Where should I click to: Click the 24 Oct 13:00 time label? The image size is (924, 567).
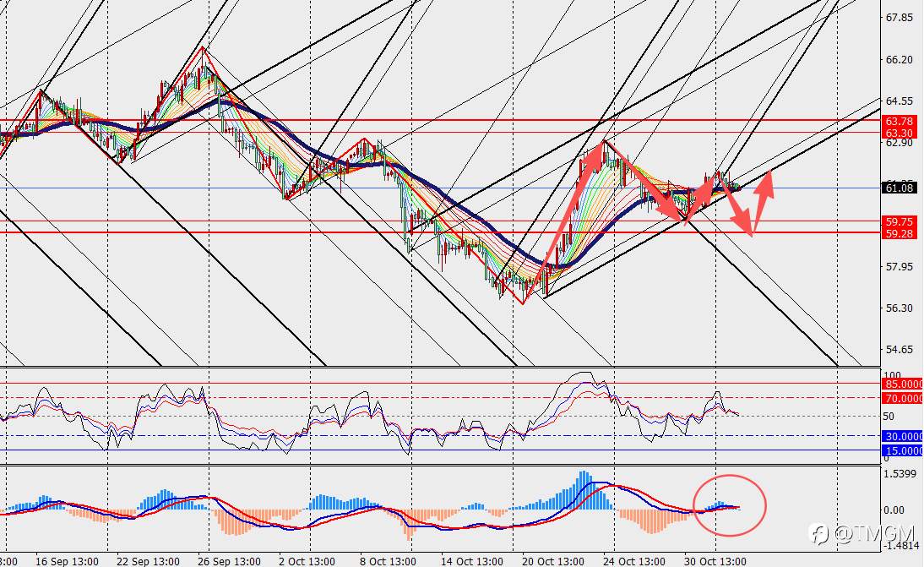tap(633, 561)
